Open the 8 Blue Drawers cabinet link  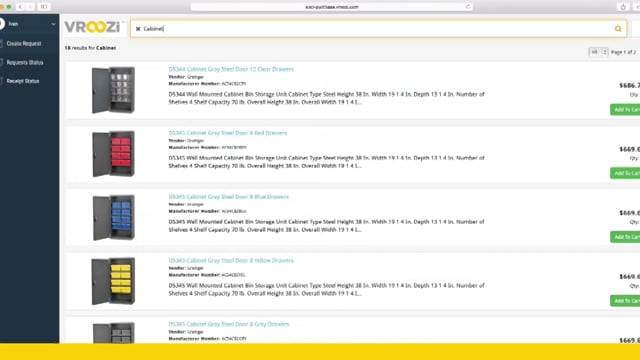pos(229,197)
